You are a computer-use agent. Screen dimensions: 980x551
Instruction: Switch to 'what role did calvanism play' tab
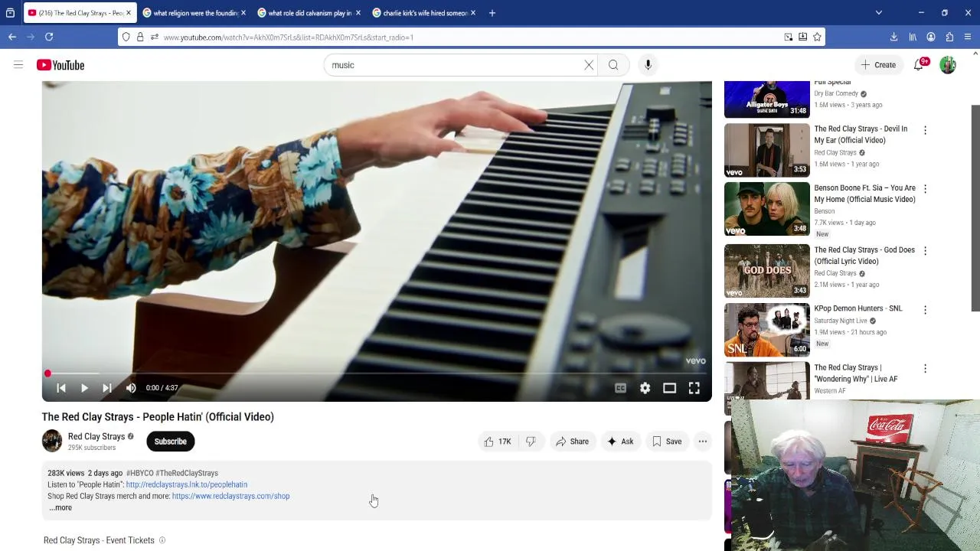[310, 13]
